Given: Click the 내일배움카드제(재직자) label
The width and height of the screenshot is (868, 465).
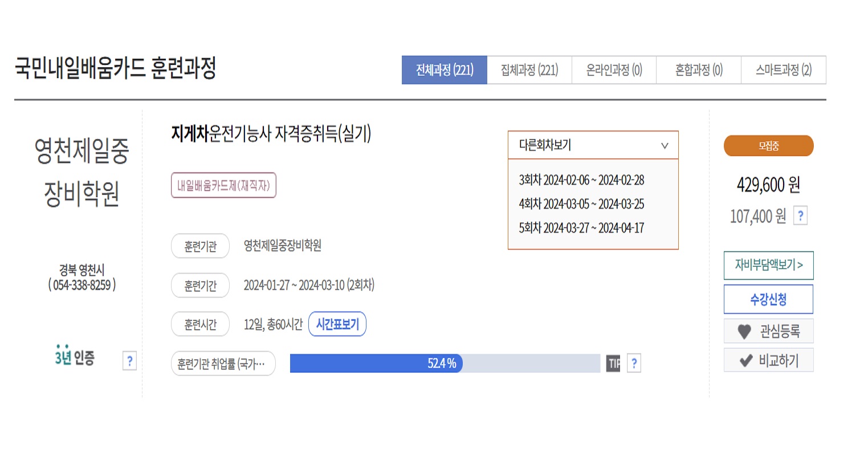Looking at the screenshot, I should click(x=223, y=186).
